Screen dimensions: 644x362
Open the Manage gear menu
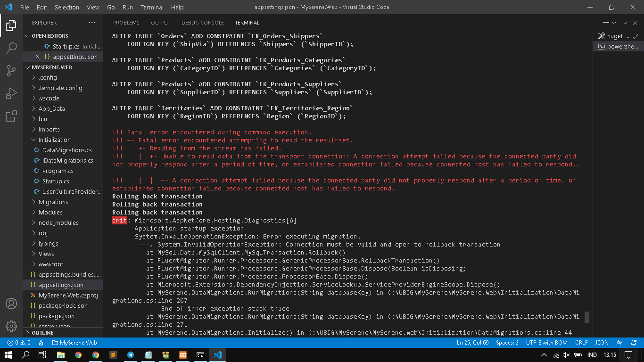(x=11, y=326)
